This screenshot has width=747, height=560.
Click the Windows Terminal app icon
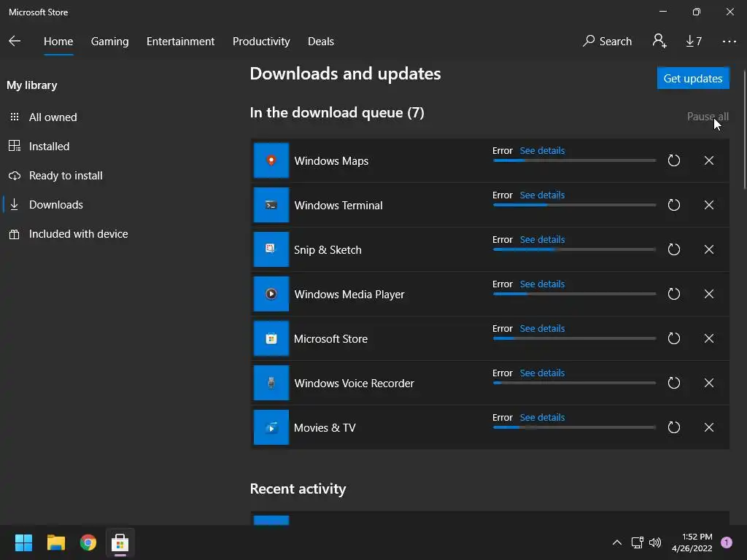[x=271, y=205]
